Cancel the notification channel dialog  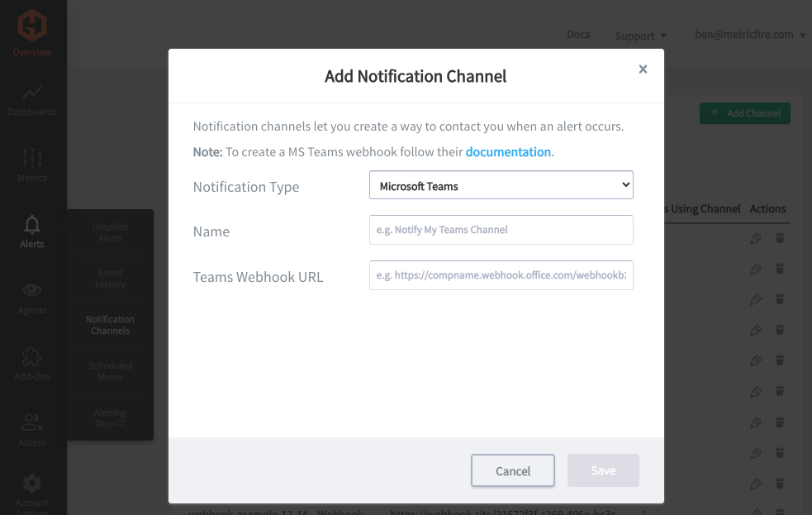pyautogui.click(x=513, y=470)
